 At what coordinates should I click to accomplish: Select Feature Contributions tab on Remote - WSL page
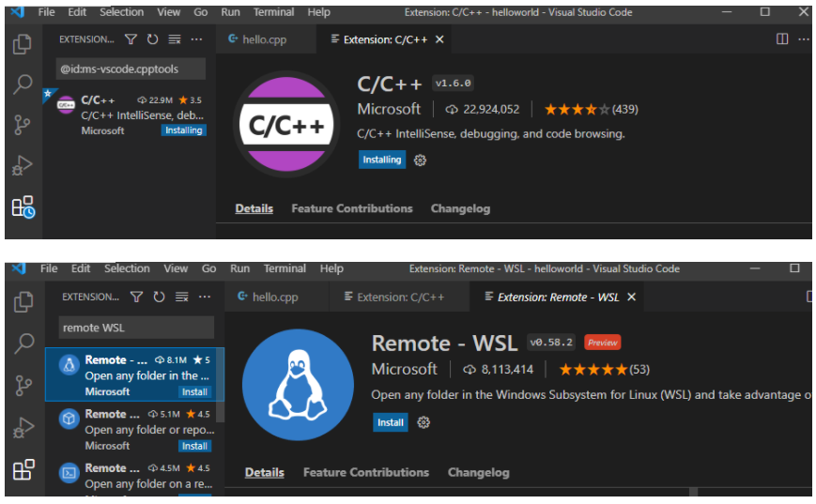coord(366,472)
